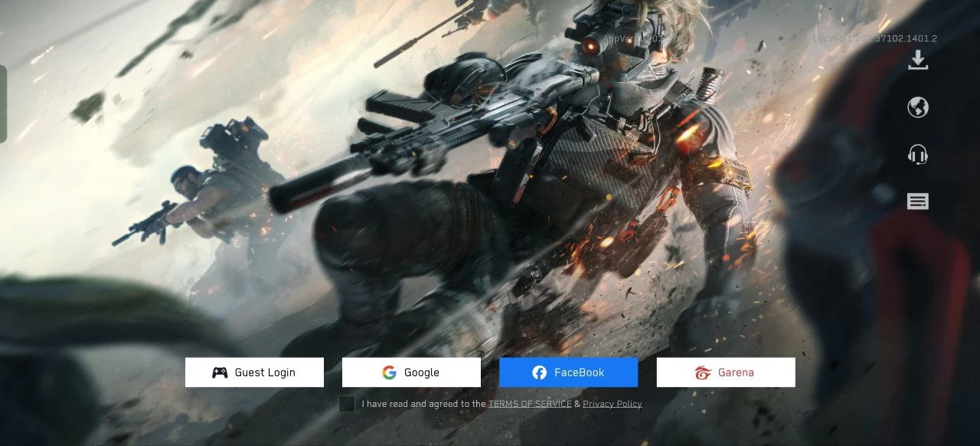Click the Google G logo
This screenshot has width=980, height=446.
pos(389,372)
